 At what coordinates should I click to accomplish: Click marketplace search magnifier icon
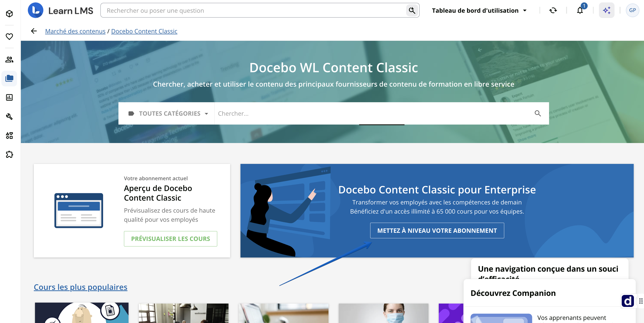pyautogui.click(x=538, y=113)
